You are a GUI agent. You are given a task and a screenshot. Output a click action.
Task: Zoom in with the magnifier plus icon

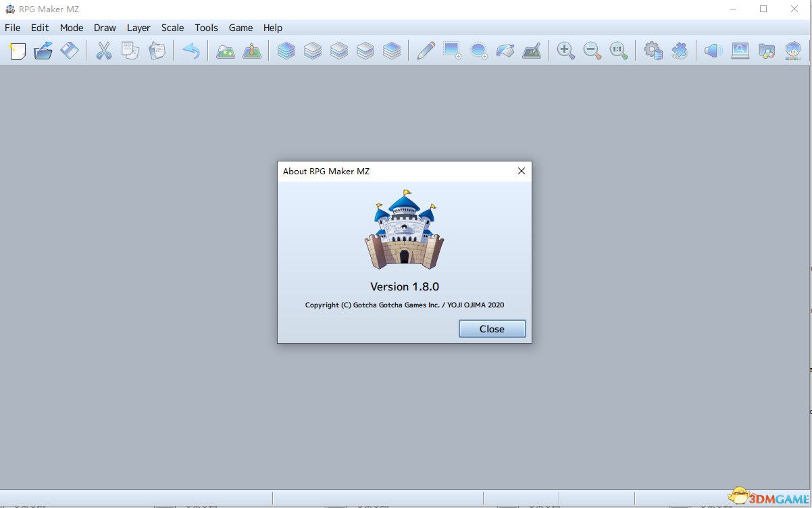(x=566, y=51)
